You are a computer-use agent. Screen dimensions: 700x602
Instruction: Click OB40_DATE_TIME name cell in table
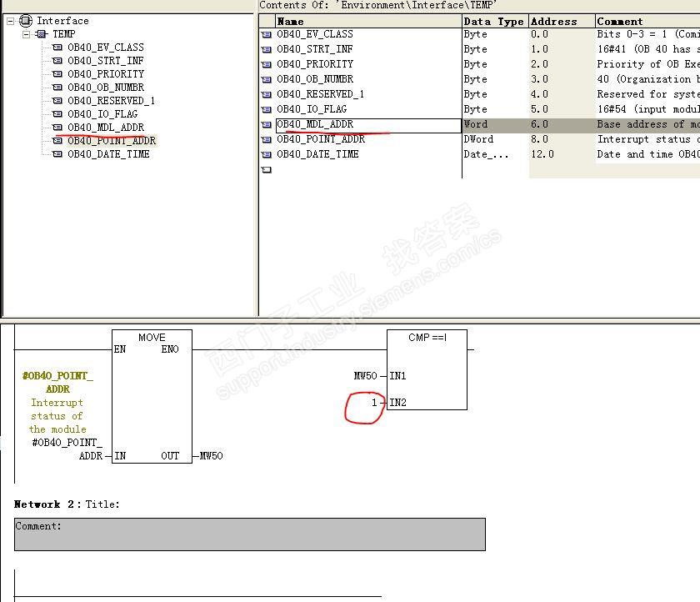pos(368,154)
